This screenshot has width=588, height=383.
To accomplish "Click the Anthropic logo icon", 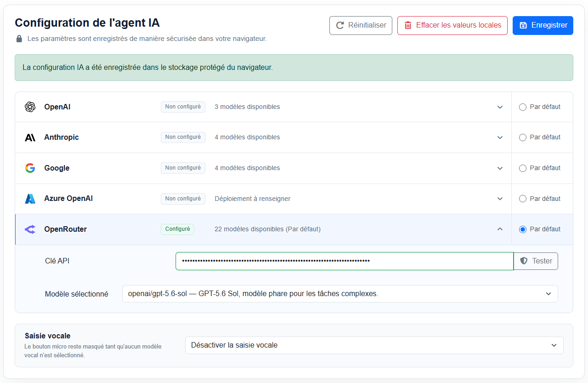I will [x=30, y=137].
